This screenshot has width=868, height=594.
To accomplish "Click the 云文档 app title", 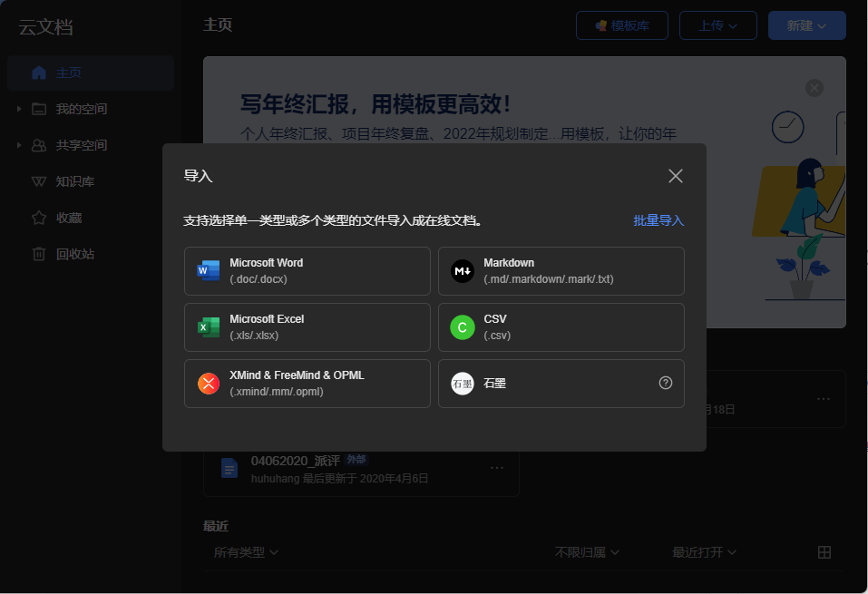I will [46, 27].
